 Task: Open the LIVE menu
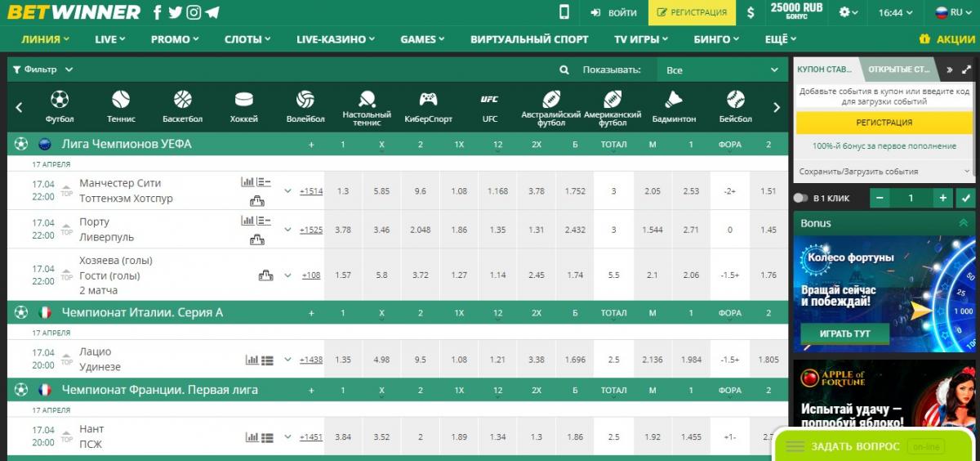[x=110, y=38]
